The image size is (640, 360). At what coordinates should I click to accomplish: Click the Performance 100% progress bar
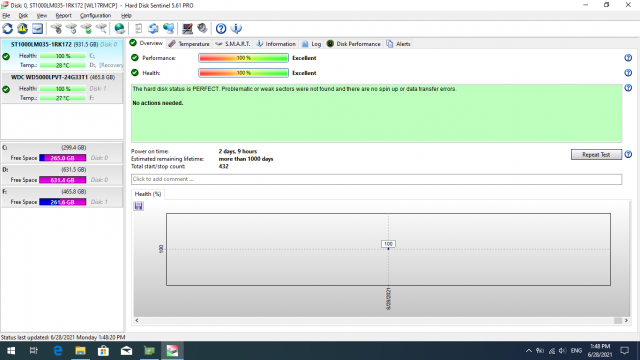pyautogui.click(x=243, y=58)
